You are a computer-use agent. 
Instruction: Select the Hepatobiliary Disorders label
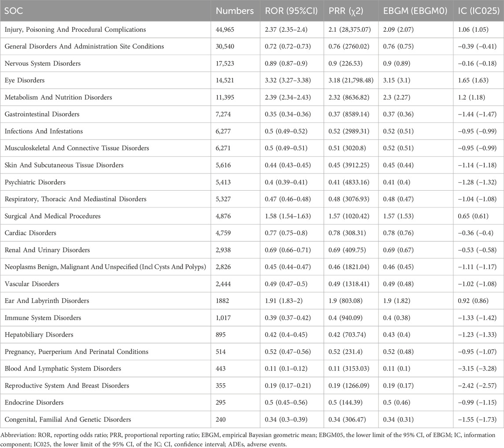coord(39,335)
